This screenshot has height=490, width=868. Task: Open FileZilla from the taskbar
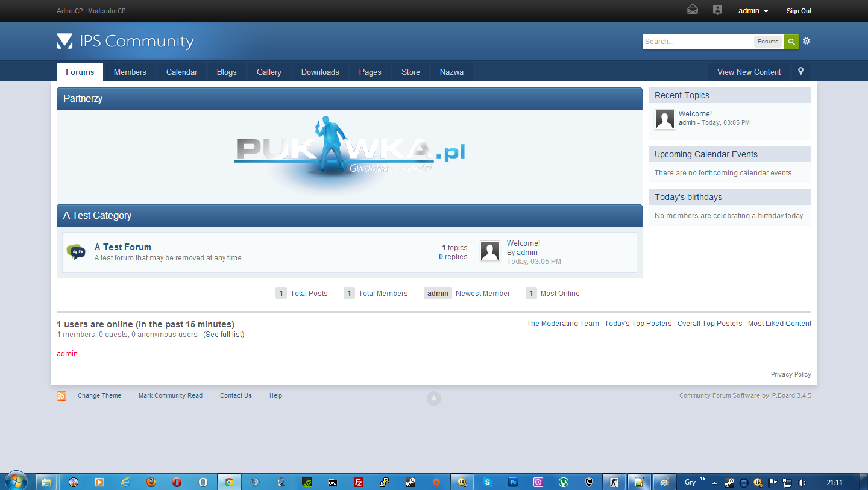click(x=359, y=482)
